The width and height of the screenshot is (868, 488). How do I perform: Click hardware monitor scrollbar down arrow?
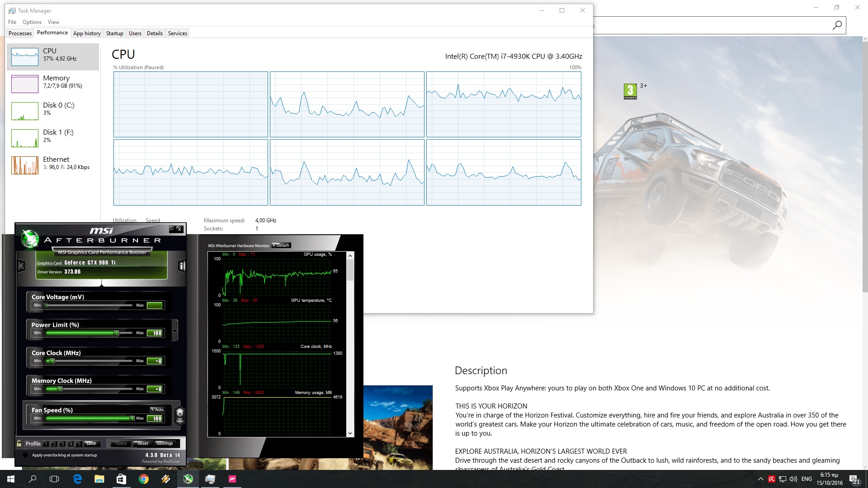[350, 433]
